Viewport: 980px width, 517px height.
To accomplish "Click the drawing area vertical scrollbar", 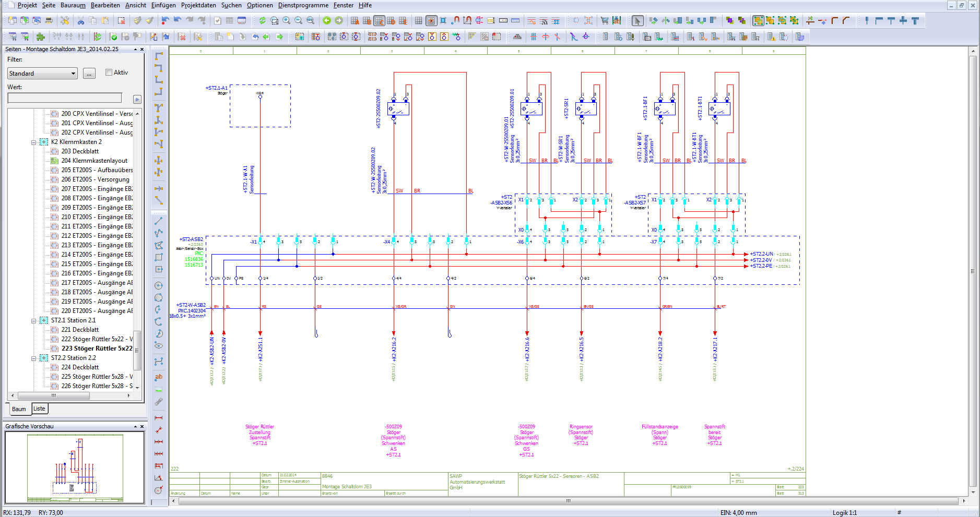I will point(973,271).
